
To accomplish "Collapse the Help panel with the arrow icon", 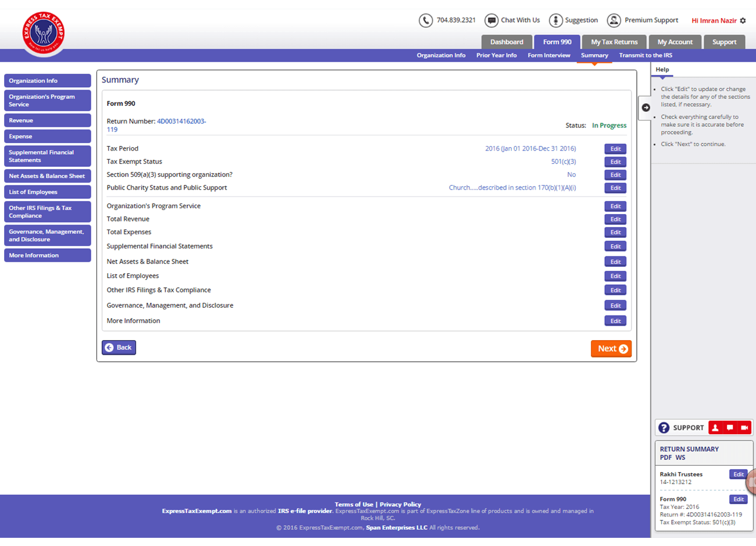I will pos(646,108).
